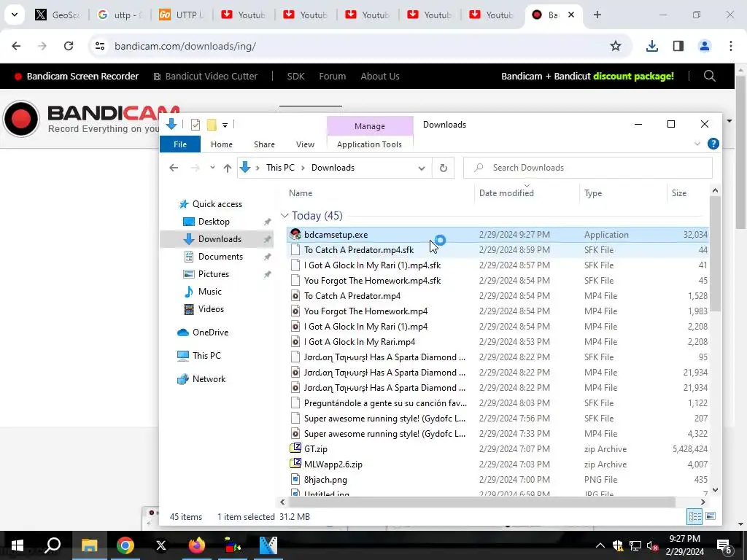Open taskbar search magnifier
The height and width of the screenshot is (560, 747).
point(53,545)
